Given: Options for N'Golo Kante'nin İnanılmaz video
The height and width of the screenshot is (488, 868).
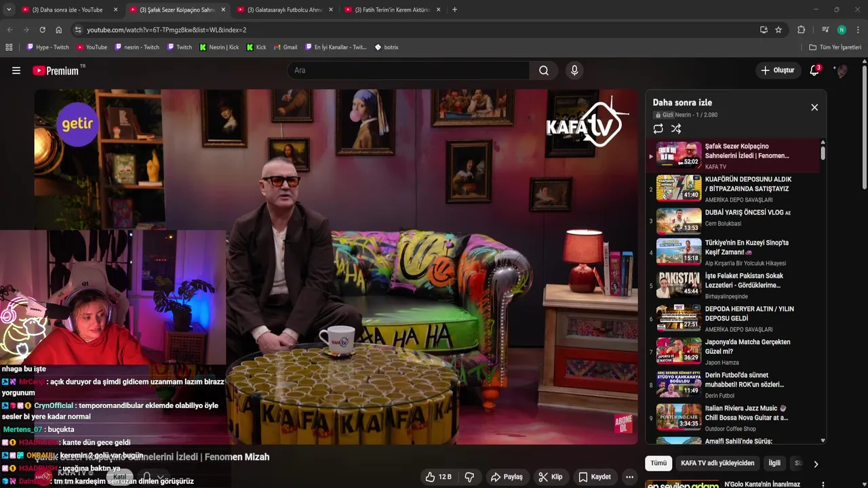Looking at the screenshot, I should [x=823, y=485].
